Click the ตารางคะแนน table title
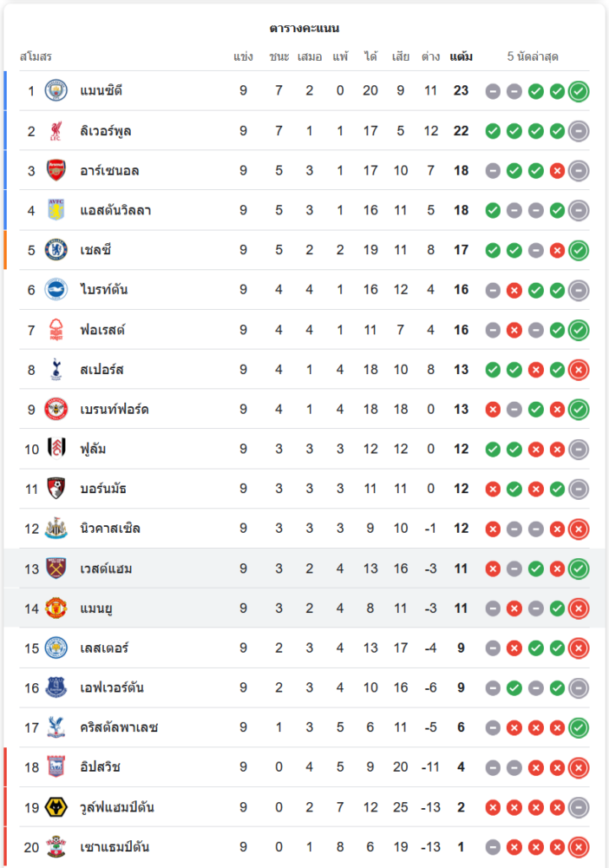The image size is (609, 868). point(304,28)
